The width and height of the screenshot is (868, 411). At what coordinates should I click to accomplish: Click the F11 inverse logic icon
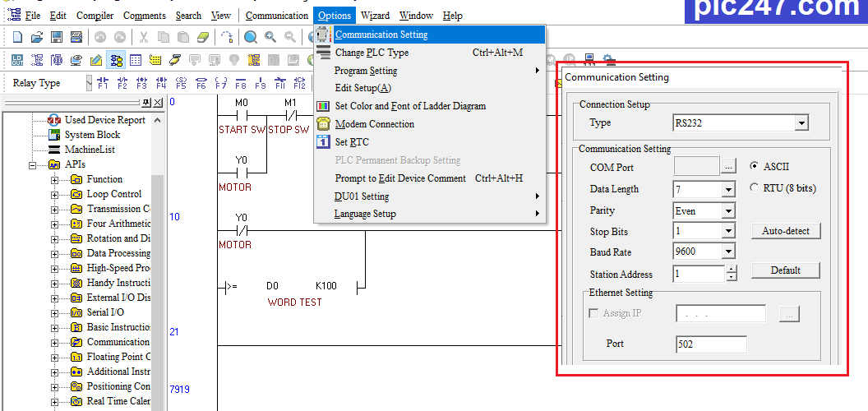coord(280,83)
